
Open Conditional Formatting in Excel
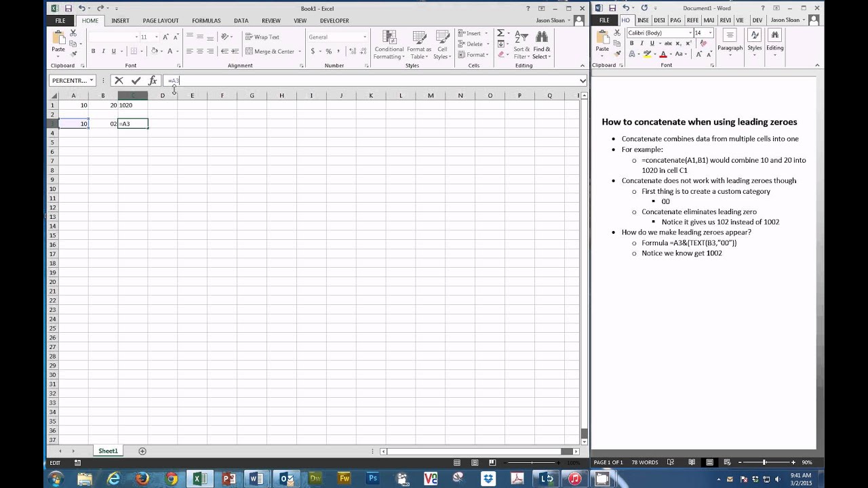click(389, 45)
